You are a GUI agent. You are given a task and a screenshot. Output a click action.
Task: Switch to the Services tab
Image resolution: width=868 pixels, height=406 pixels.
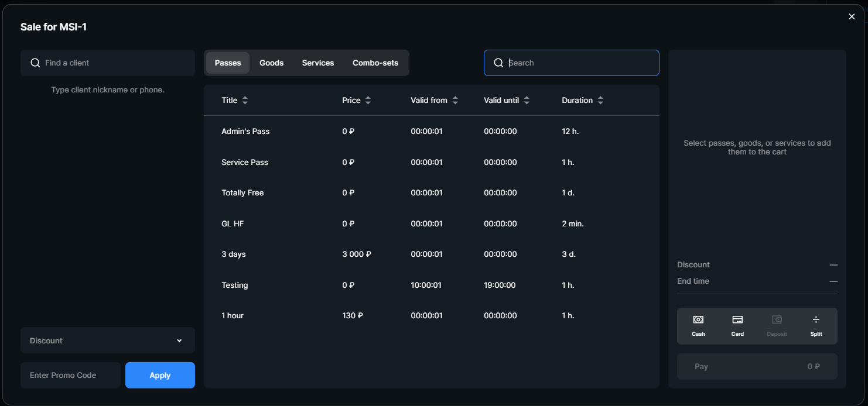318,63
